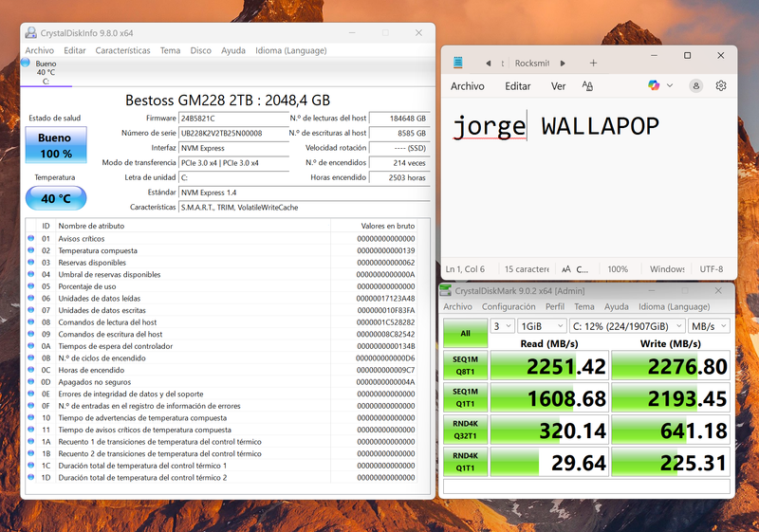This screenshot has height=532, width=759.
Task: Open Tema menu in CrystalDiskInfo
Action: click(x=171, y=50)
